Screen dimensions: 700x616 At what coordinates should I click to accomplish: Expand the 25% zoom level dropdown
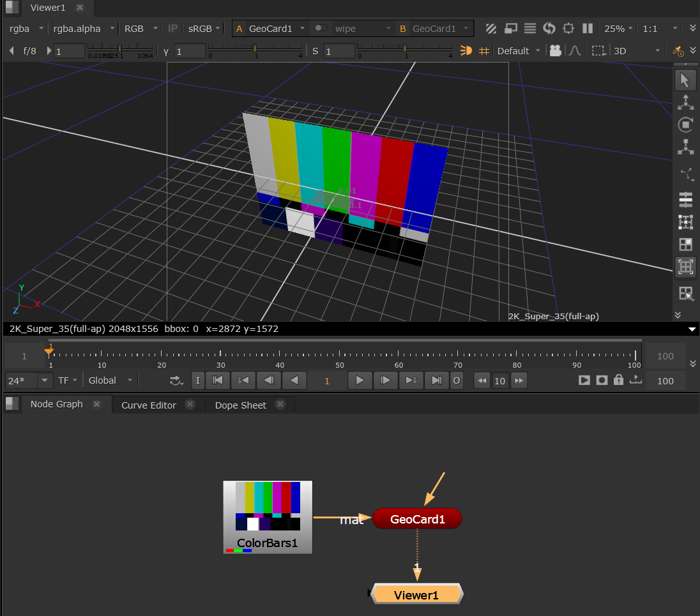click(x=619, y=29)
